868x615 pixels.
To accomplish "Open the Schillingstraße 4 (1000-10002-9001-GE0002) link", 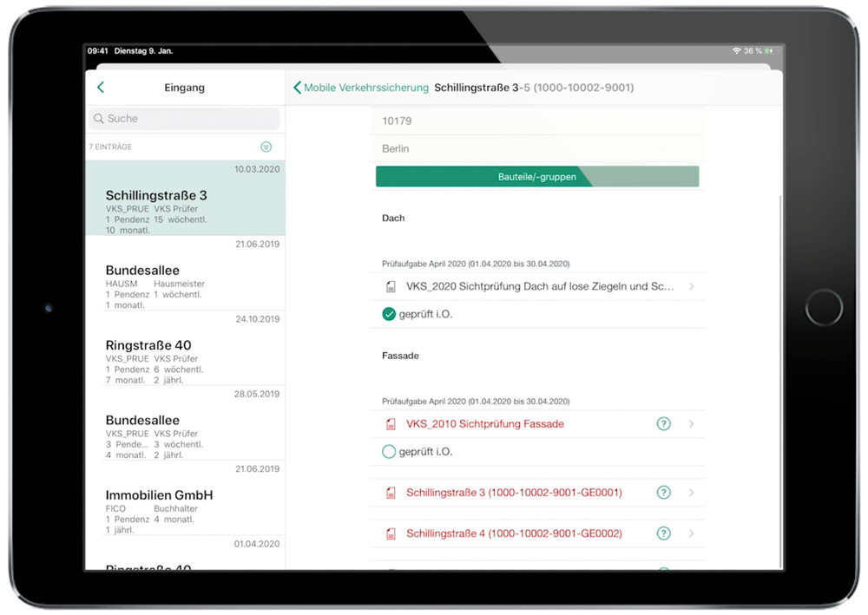I will point(514,533).
